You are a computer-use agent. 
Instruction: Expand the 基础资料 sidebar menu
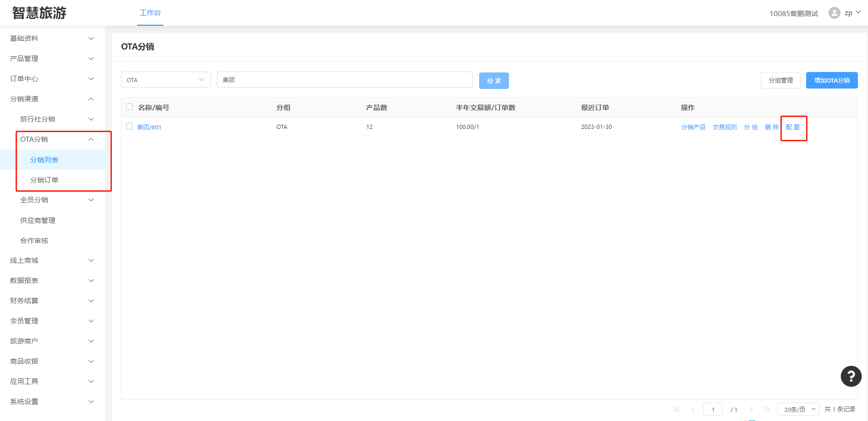point(52,39)
